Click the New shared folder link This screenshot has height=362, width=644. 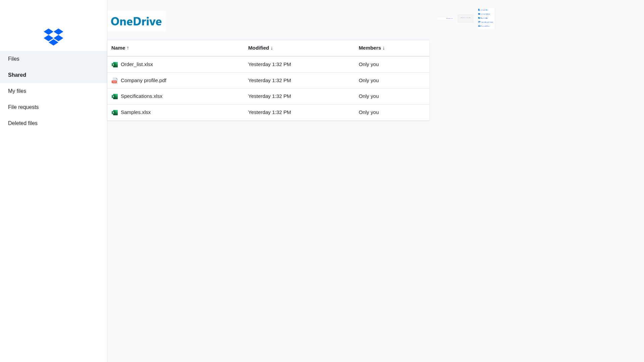point(486,22)
